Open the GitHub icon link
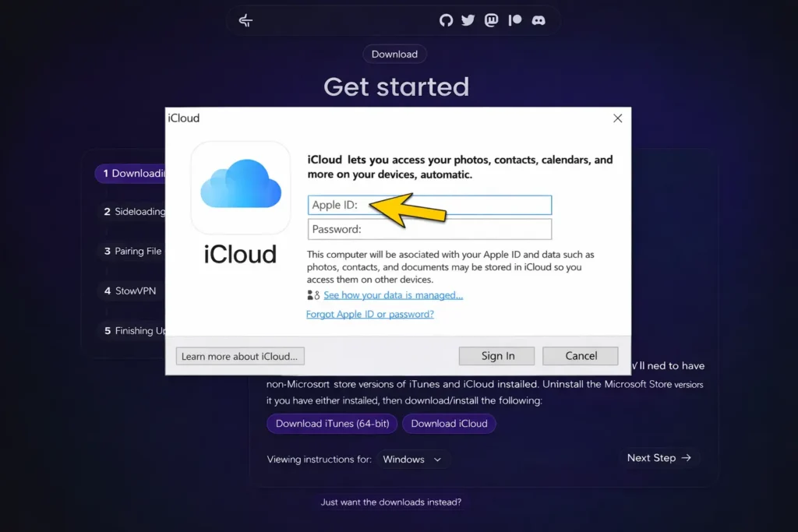This screenshot has width=798, height=532. pyautogui.click(x=446, y=20)
